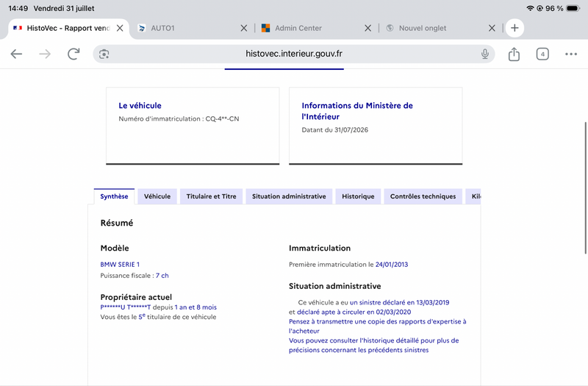Click 'un sinistre déclaré en 13/03/2019' text
The width and height of the screenshot is (588, 386).
(x=399, y=302)
